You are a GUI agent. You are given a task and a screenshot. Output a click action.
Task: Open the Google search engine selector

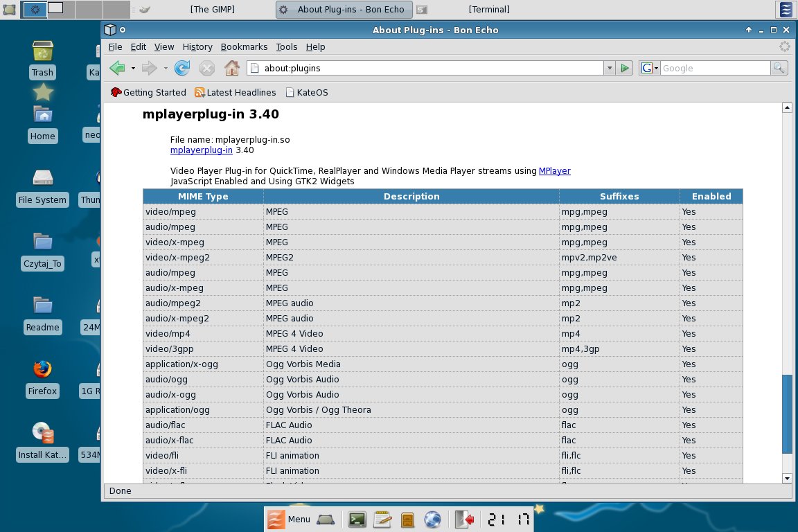(649, 68)
